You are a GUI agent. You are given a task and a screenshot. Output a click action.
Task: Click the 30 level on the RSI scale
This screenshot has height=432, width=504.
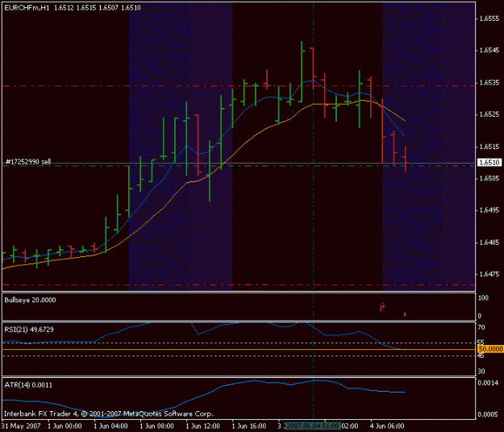tap(481, 372)
